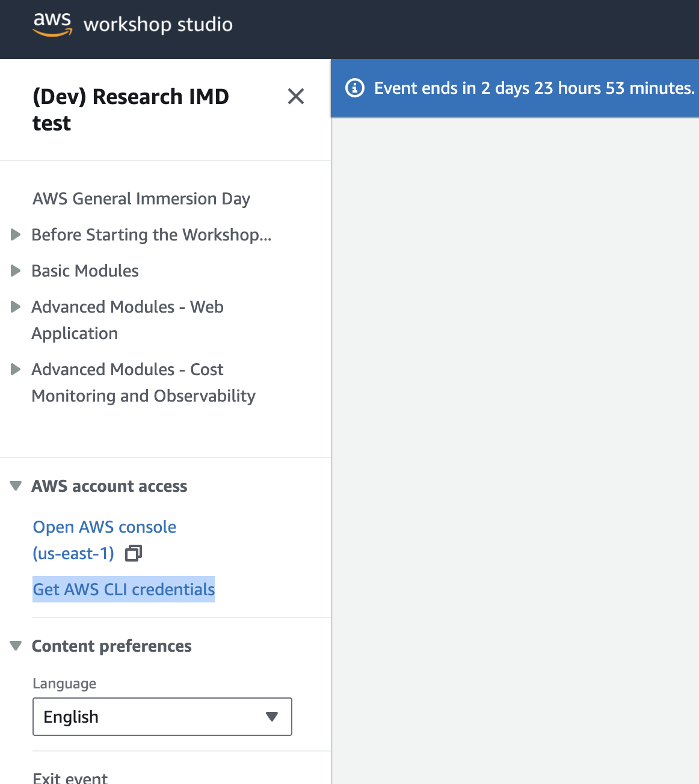Click the workshop studio title text
The height and width of the screenshot is (784, 699).
pos(158,25)
